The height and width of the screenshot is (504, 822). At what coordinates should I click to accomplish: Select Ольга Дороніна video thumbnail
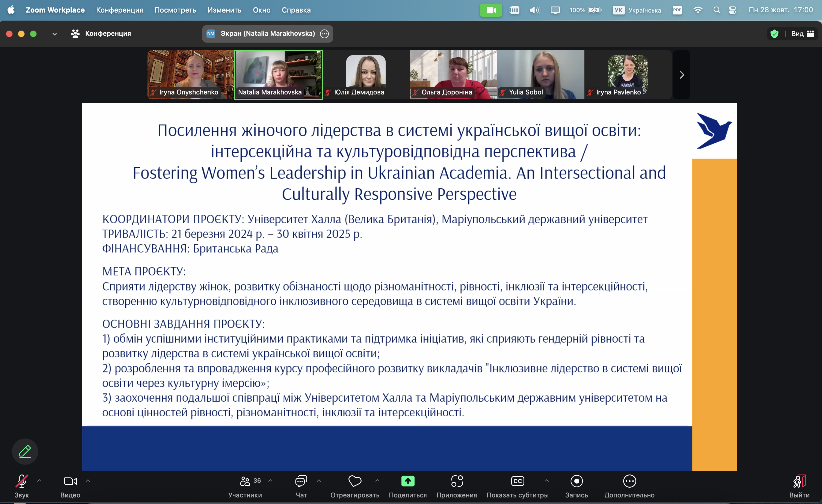coord(453,75)
